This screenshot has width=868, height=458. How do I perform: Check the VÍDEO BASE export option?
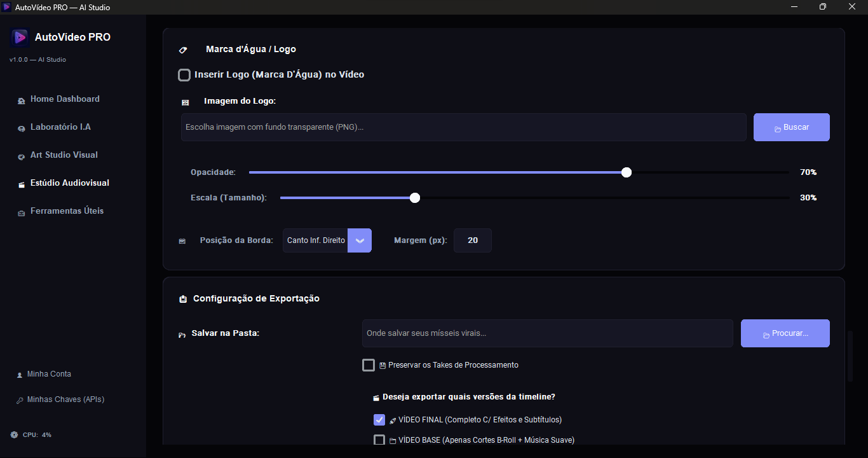pos(379,440)
